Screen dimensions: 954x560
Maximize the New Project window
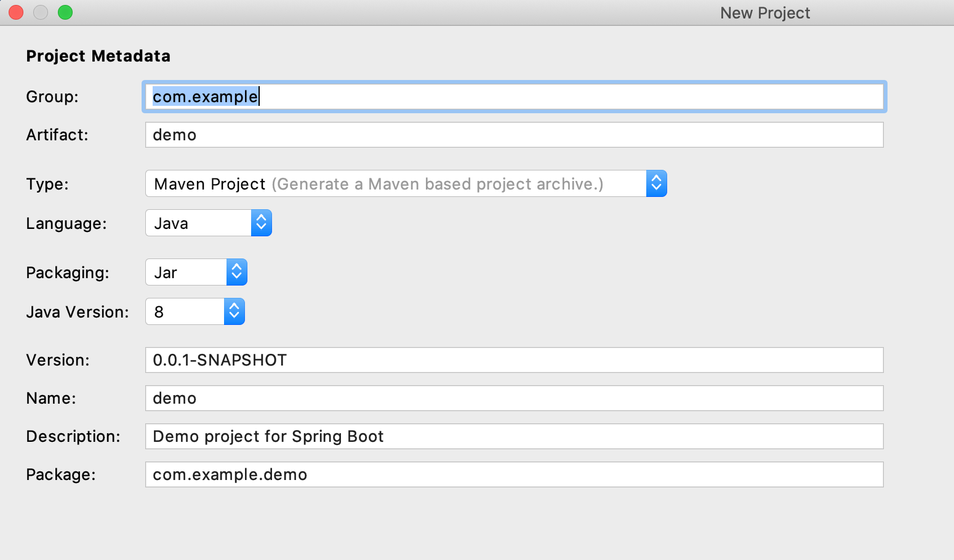click(65, 12)
